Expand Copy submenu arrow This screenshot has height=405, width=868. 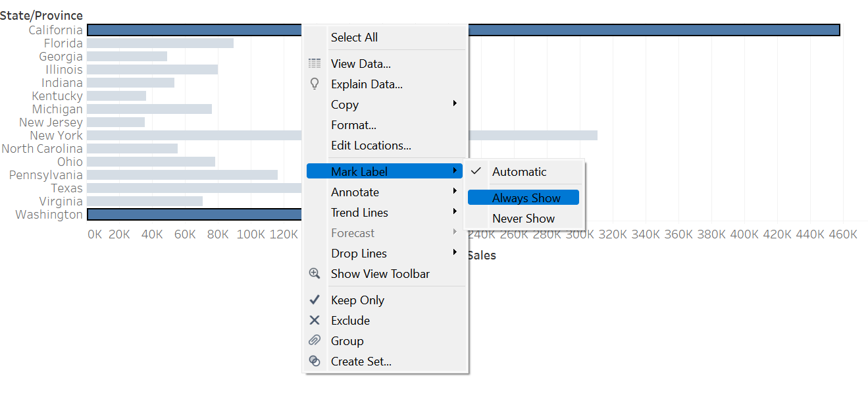tap(455, 104)
